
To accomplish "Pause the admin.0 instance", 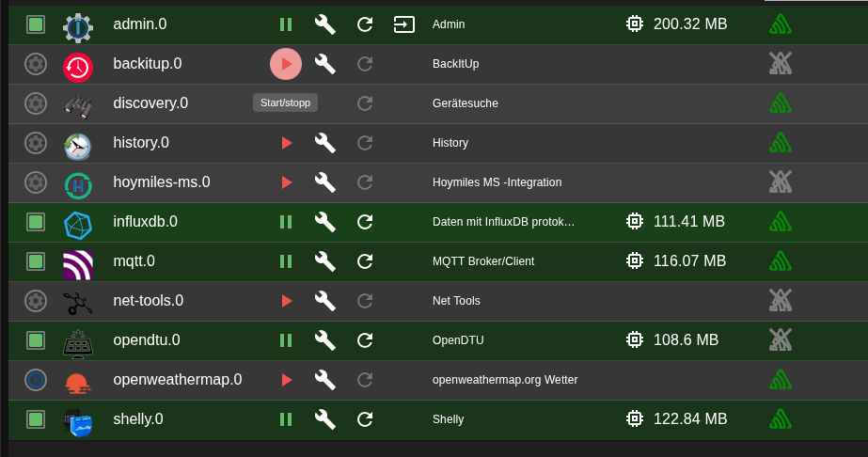I will click(x=286, y=24).
